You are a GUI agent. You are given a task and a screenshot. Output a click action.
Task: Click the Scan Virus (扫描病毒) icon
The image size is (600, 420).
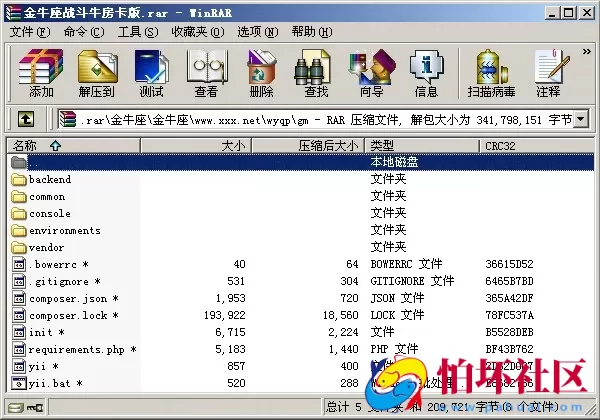click(491, 72)
